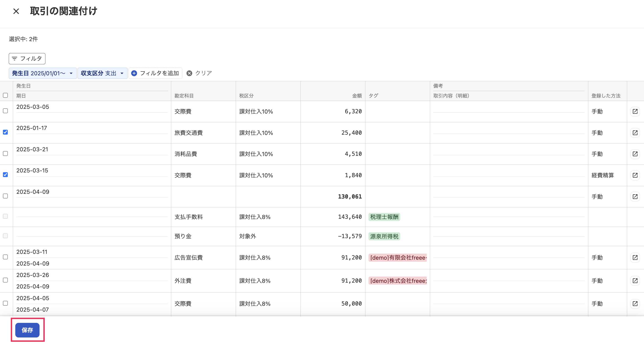Screen dimensions: 644x344
Task: Click the 源泉所得税 tag
Action: (384, 237)
